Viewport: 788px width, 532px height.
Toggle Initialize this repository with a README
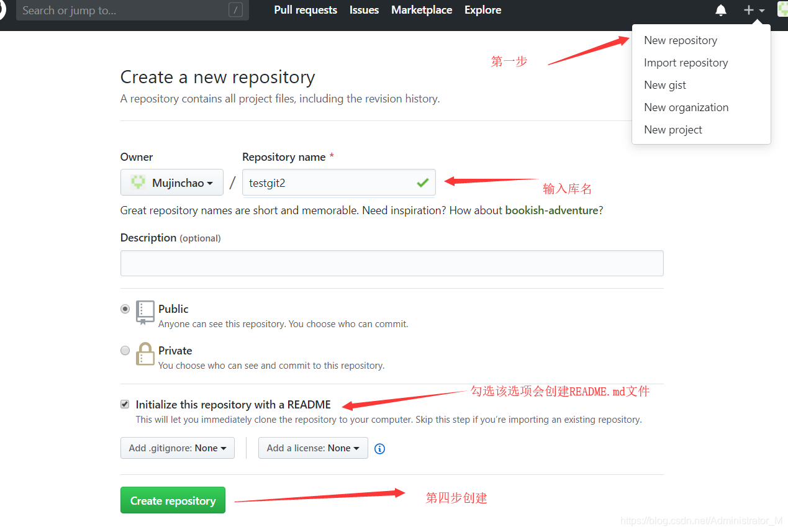125,404
